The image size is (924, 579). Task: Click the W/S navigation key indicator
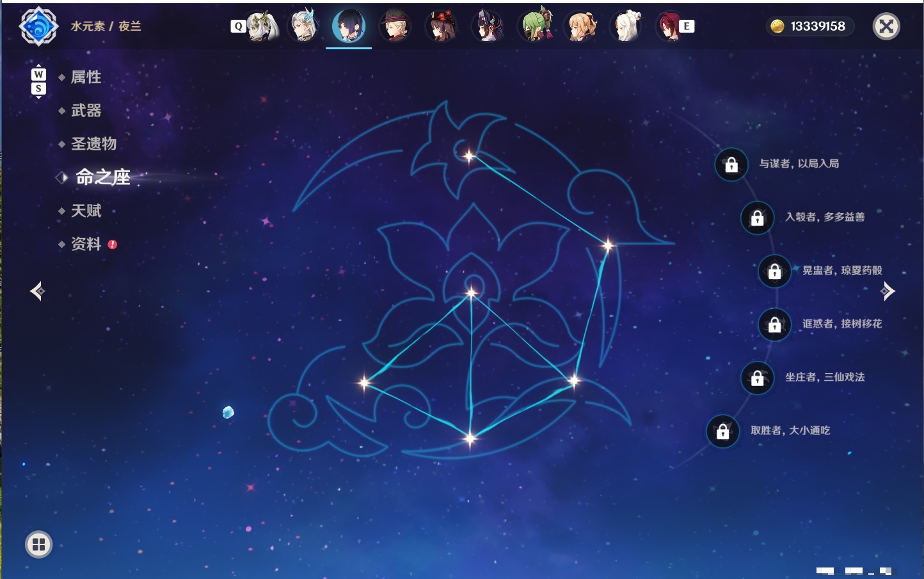[x=38, y=81]
